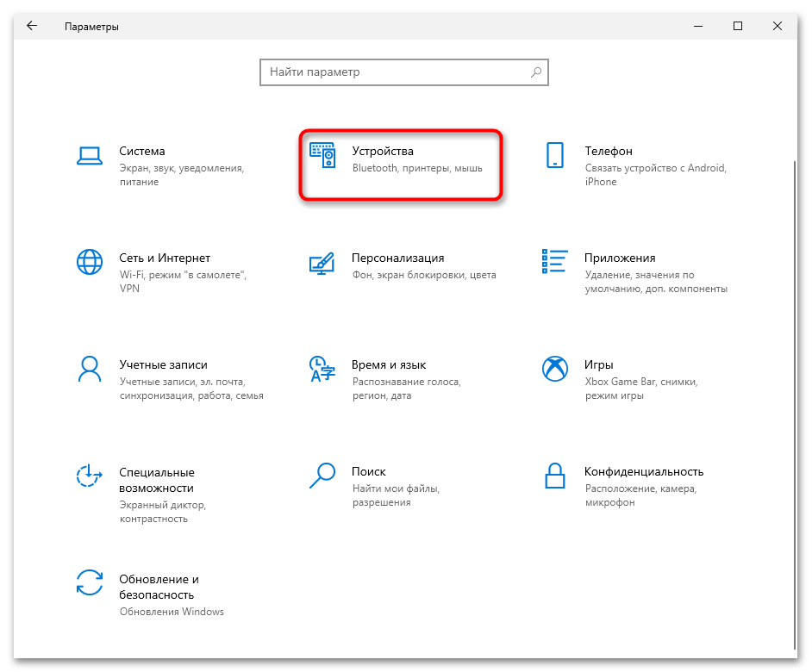Click 'Фон, экран блокировки, цвета' description
Viewport: 812px width, 672px height.
click(x=424, y=275)
